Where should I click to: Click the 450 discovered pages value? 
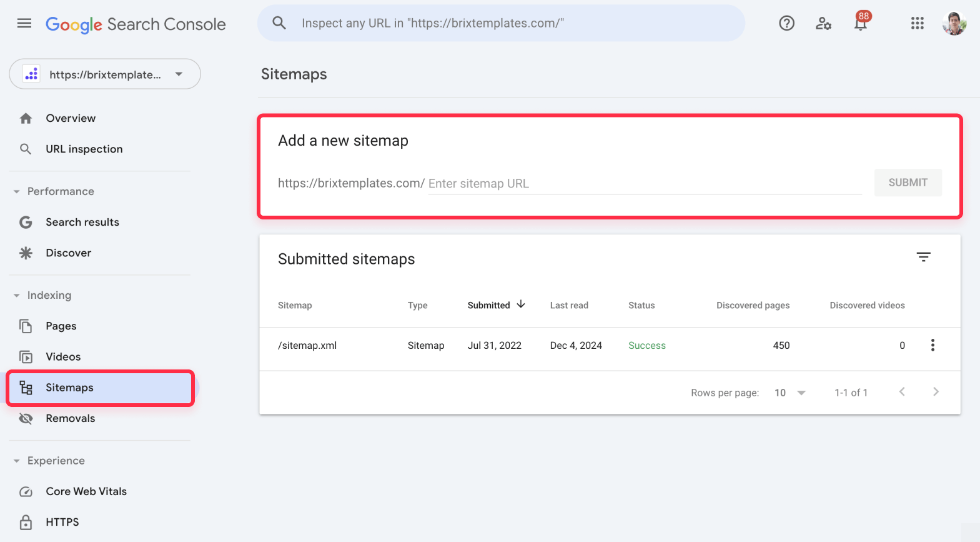tap(781, 345)
